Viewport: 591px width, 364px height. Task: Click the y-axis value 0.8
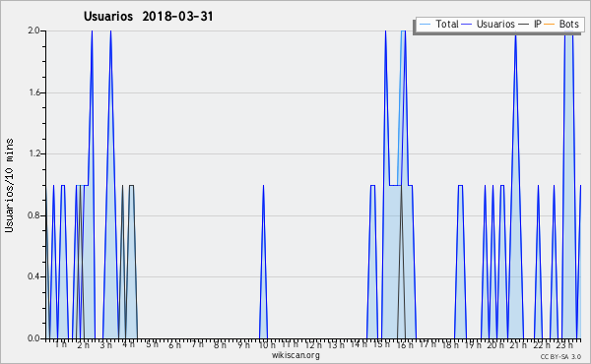click(x=34, y=215)
